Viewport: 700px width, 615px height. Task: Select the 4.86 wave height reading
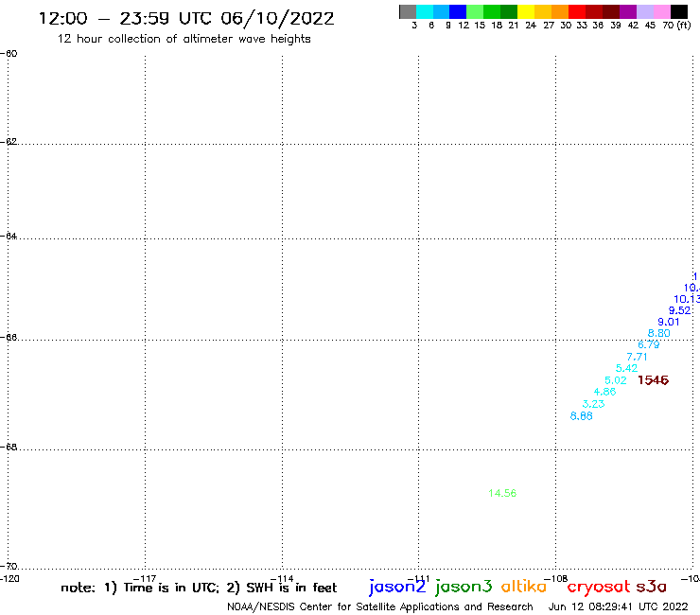(x=604, y=392)
